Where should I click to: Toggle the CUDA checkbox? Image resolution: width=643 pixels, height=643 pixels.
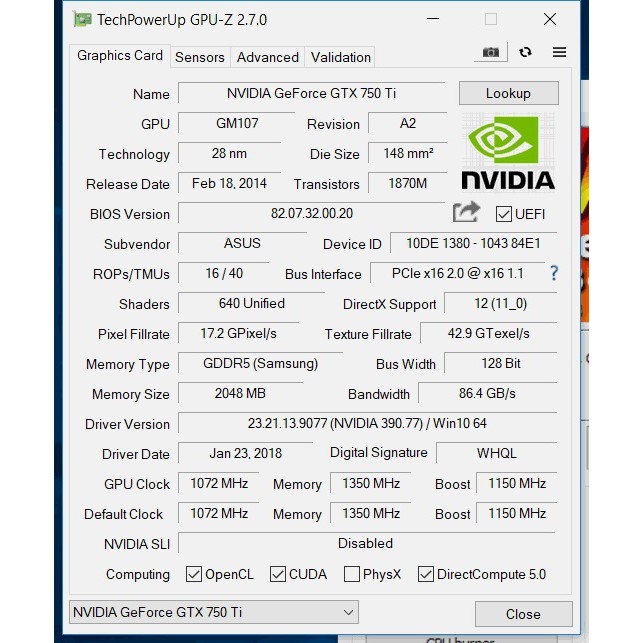(x=278, y=574)
